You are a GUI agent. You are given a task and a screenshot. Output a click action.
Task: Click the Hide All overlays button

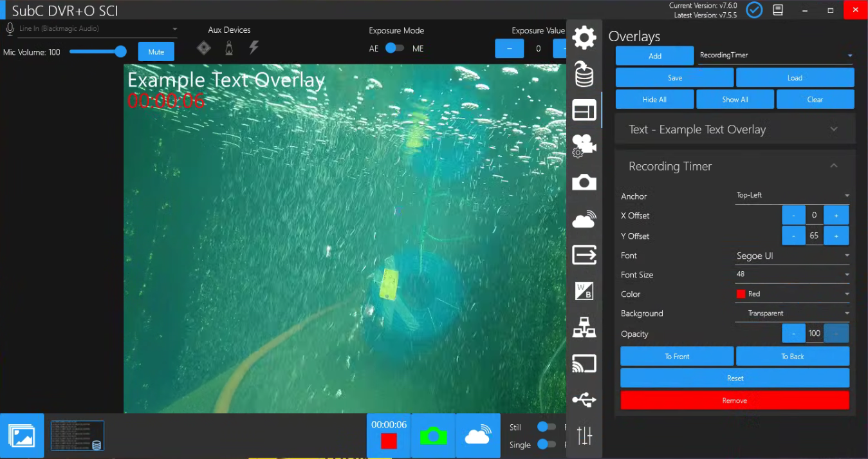[x=654, y=100]
